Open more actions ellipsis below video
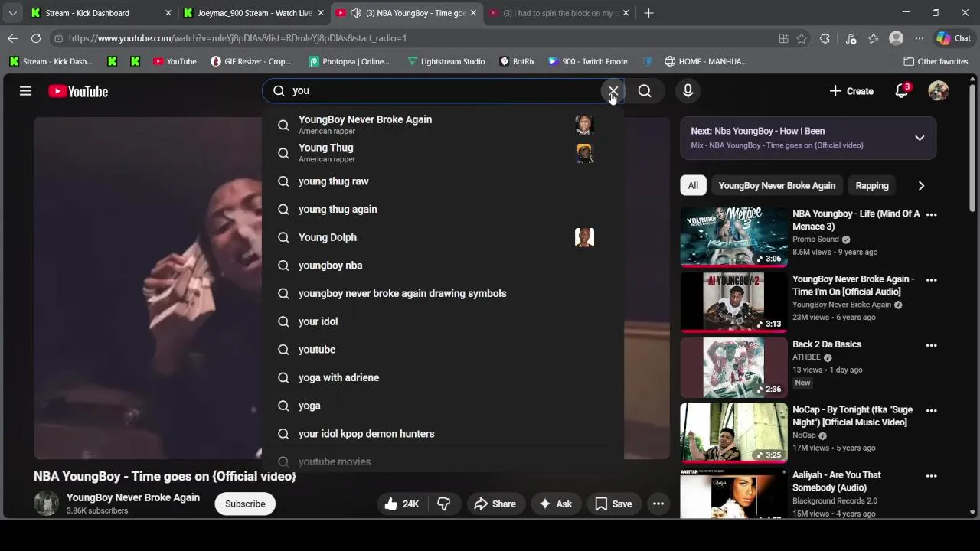Screen dimensions: 980x551 pyautogui.click(x=658, y=504)
